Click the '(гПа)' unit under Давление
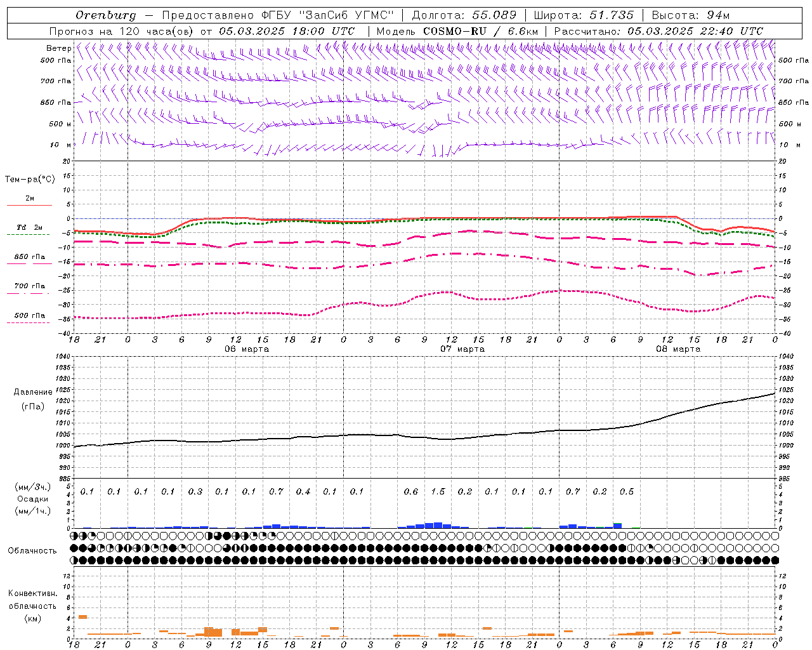 33,406
